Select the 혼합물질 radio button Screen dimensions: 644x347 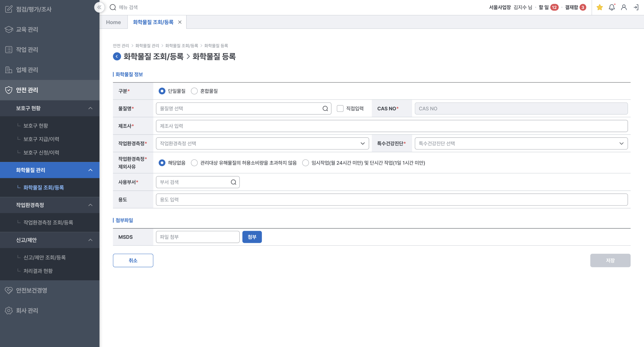coord(194,91)
